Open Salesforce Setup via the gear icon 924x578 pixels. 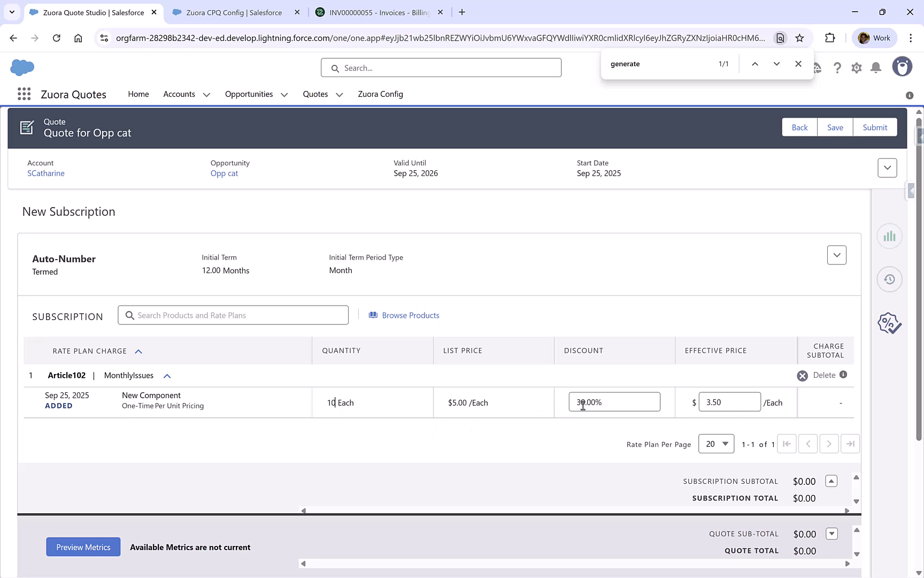pos(856,67)
